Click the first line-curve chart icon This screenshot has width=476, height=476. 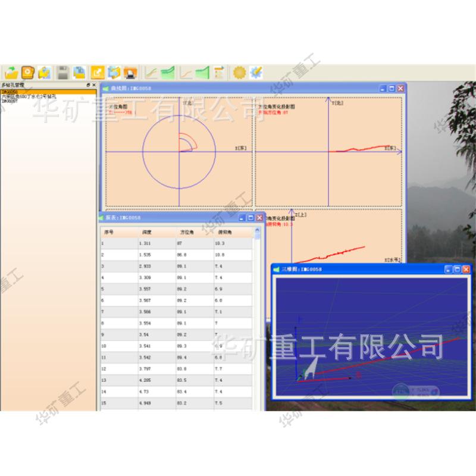coord(151,73)
